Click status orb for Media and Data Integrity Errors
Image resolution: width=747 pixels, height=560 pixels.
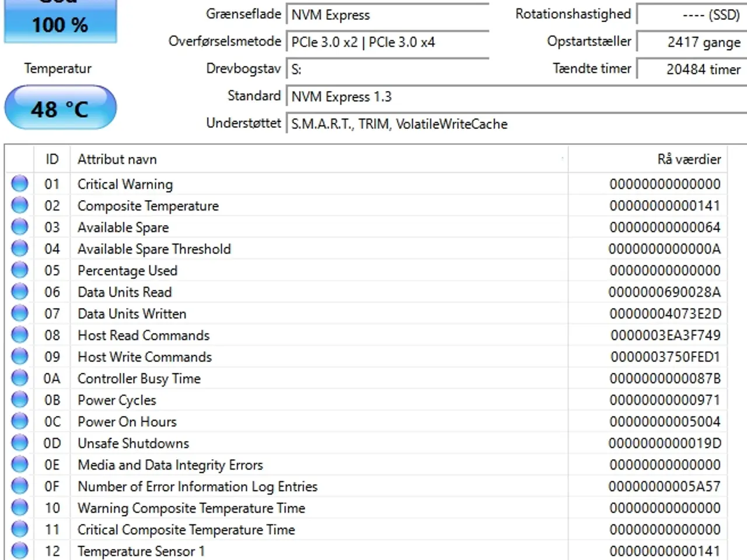pyautogui.click(x=19, y=464)
